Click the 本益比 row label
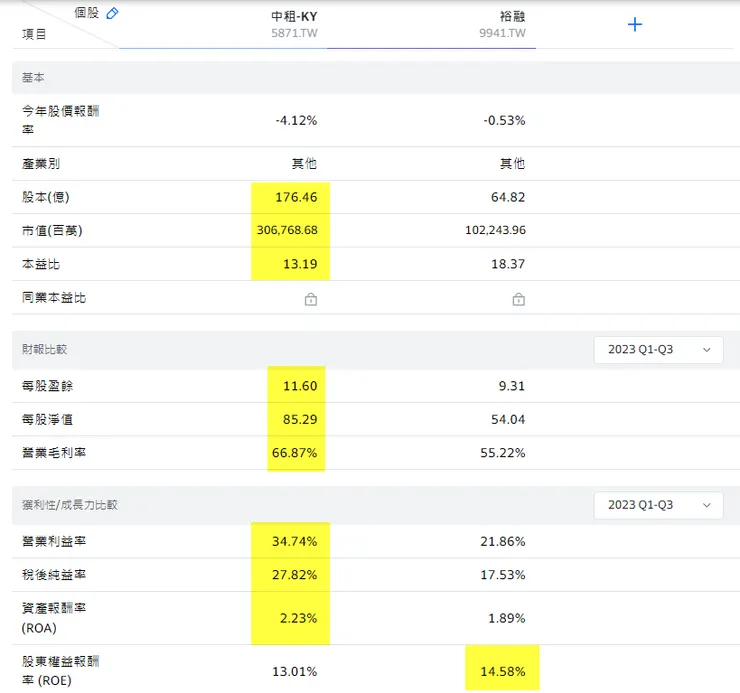Viewport: 740px width, 693px height. [41, 264]
